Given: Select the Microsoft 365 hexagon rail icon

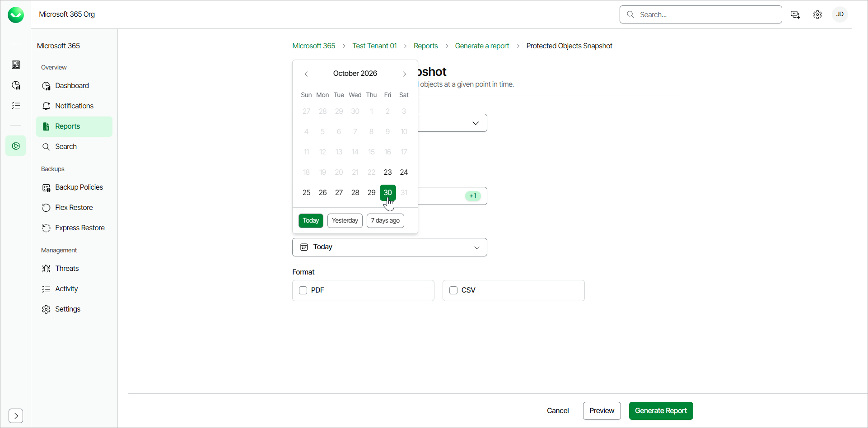Looking at the screenshot, I should point(16,146).
